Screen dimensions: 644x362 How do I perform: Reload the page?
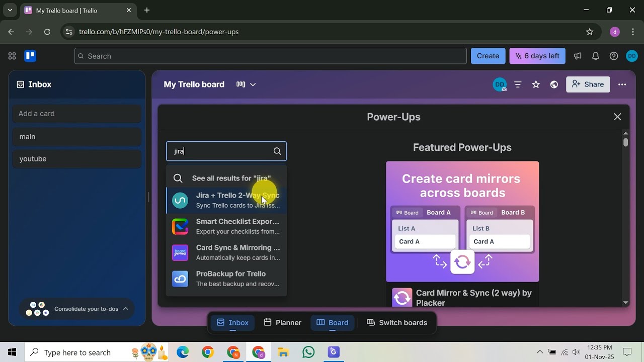pos(47,32)
